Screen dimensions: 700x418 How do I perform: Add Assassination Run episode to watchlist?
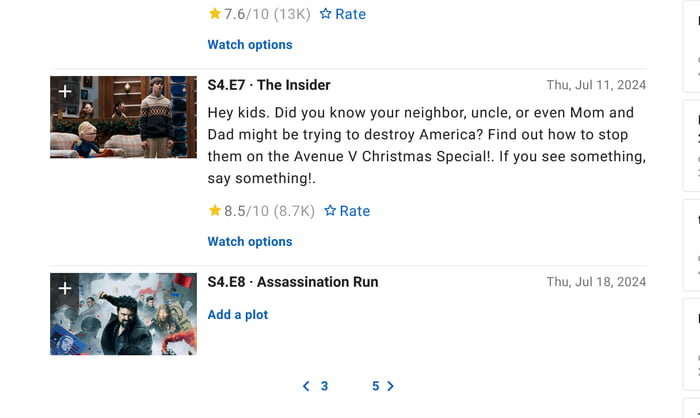(x=65, y=288)
